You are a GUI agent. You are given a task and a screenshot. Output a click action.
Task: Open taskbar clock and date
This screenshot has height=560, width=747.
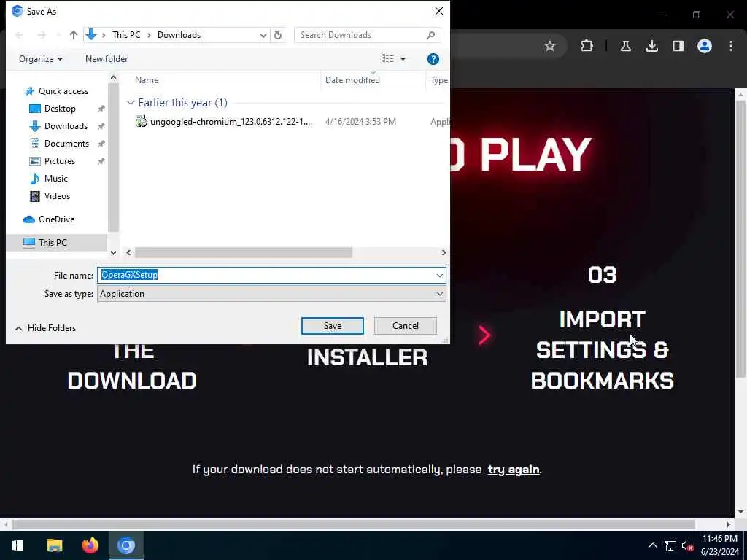tap(720, 545)
